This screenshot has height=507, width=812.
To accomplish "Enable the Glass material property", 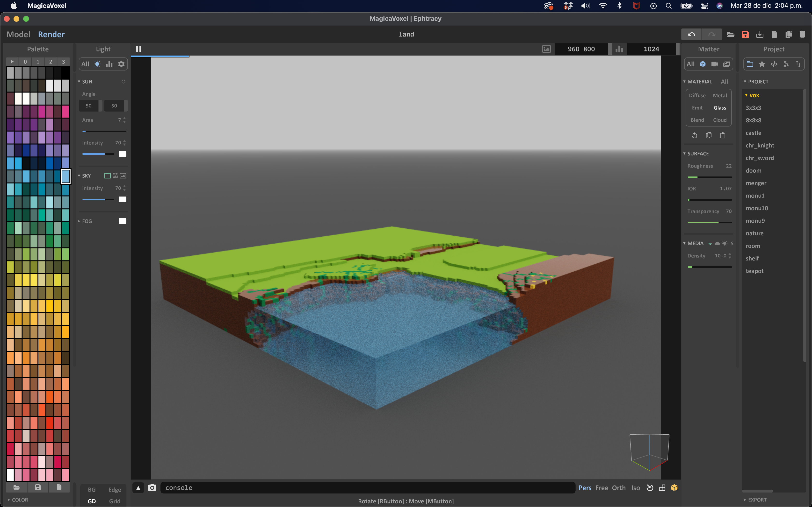I will (x=720, y=107).
